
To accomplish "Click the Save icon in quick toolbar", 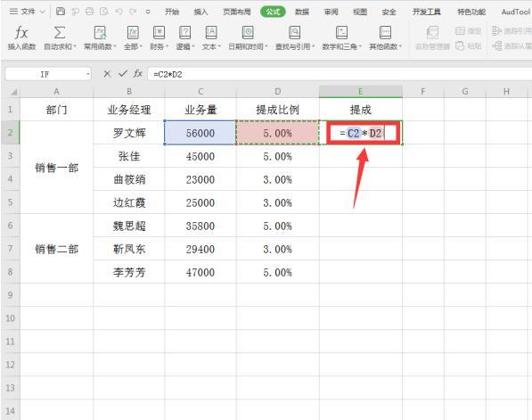I will pyautogui.click(x=61, y=12).
